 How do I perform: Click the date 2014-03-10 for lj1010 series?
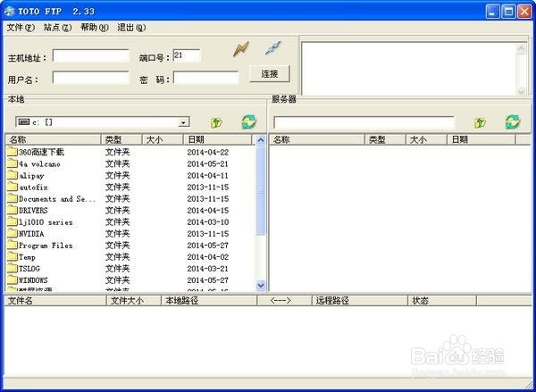pyautogui.click(x=208, y=221)
